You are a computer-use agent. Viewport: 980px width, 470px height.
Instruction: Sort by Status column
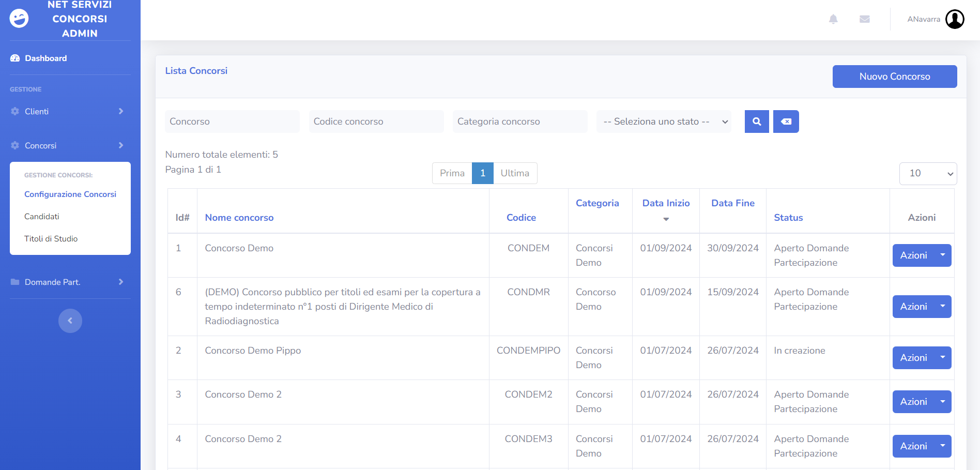coord(788,218)
